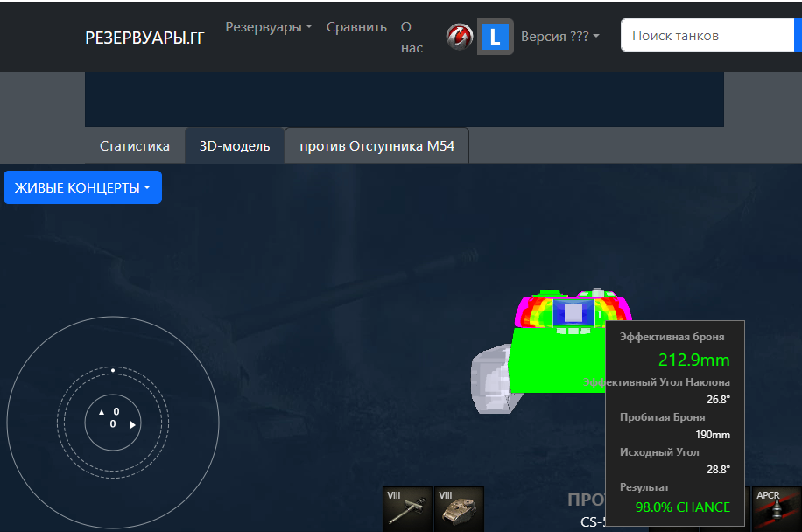Click the blue L icon in navbar
Screen dimensions: 802x532
tap(495, 37)
